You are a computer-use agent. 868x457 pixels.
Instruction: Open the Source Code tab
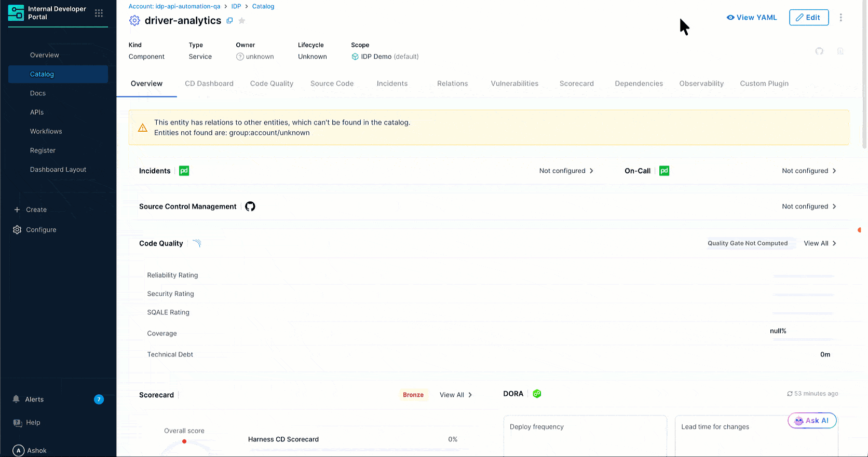332,84
